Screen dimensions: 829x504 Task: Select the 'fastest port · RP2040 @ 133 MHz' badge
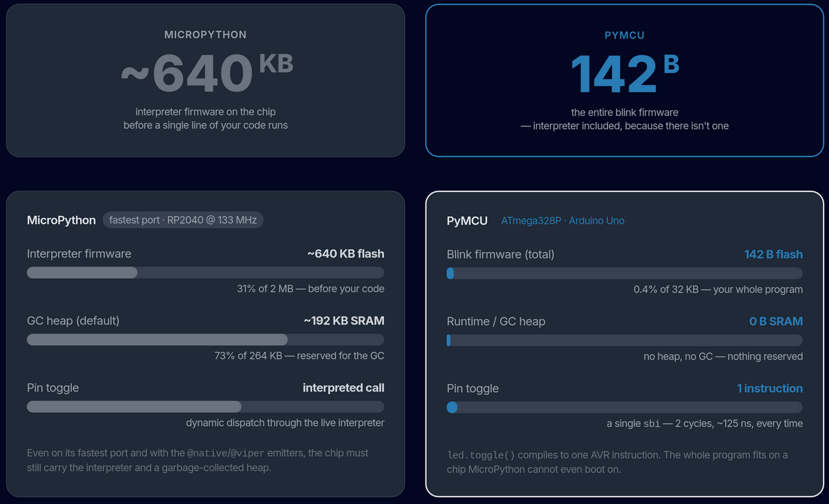183,220
